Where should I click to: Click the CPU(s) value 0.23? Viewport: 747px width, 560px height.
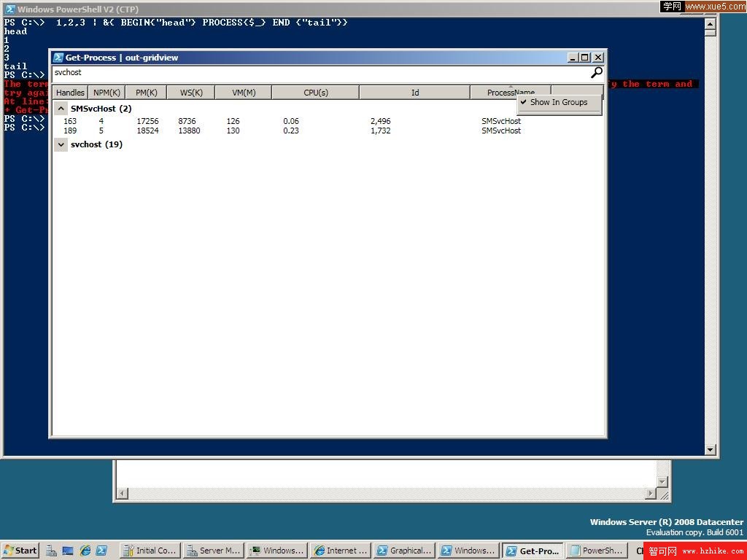291,131
